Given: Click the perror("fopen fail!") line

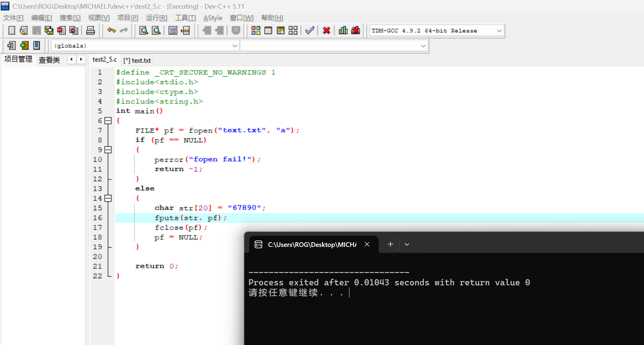Looking at the screenshot, I should (208, 160).
